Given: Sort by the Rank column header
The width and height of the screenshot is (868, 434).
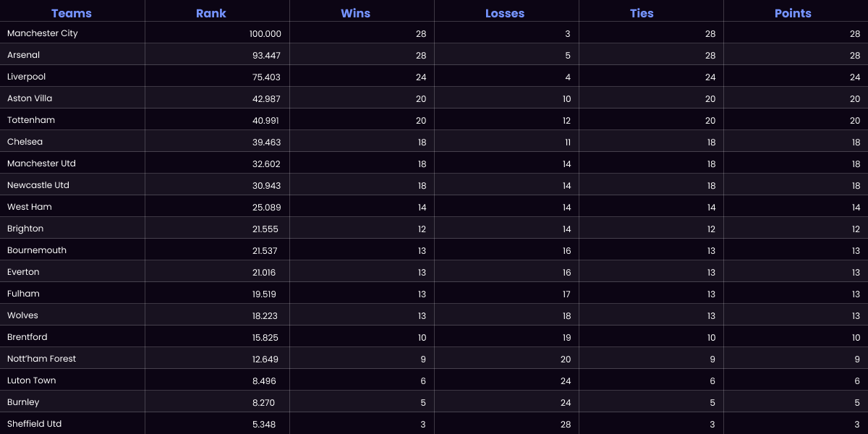Looking at the screenshot, I should click(x=211, y=13).
